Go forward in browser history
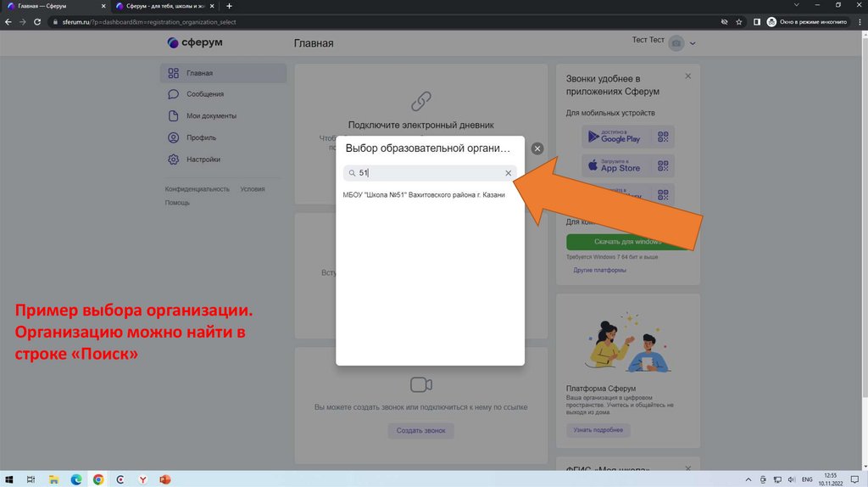 pos(23,22)
